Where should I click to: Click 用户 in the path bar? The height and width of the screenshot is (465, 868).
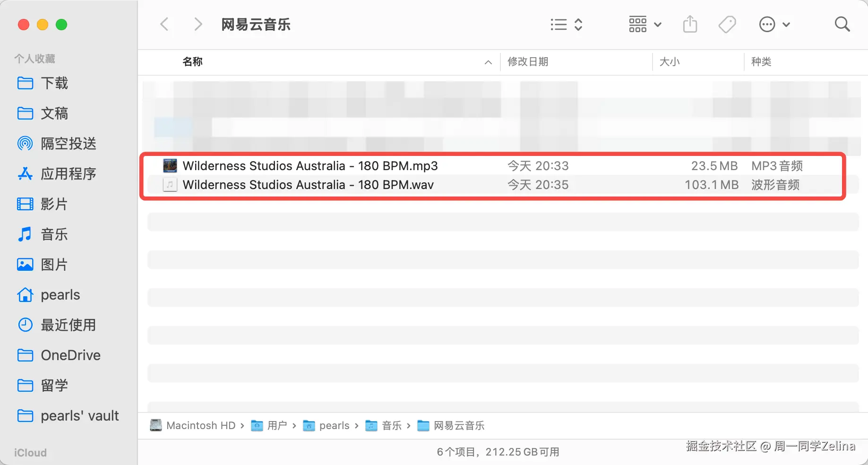pos(277,426)
